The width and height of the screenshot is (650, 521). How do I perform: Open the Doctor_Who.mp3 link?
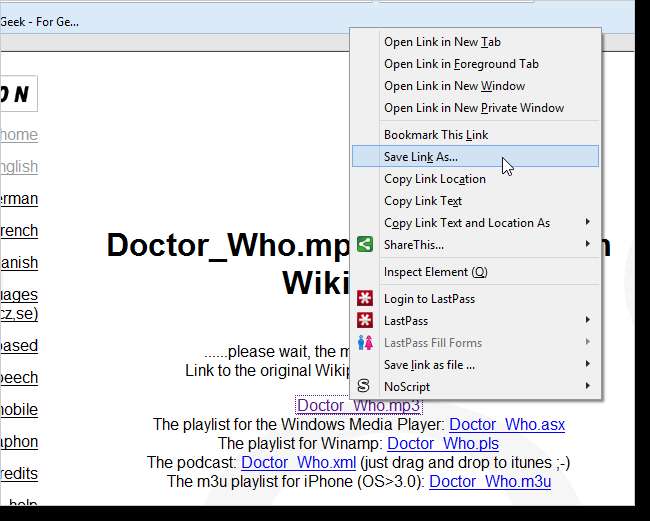[359, 405]
